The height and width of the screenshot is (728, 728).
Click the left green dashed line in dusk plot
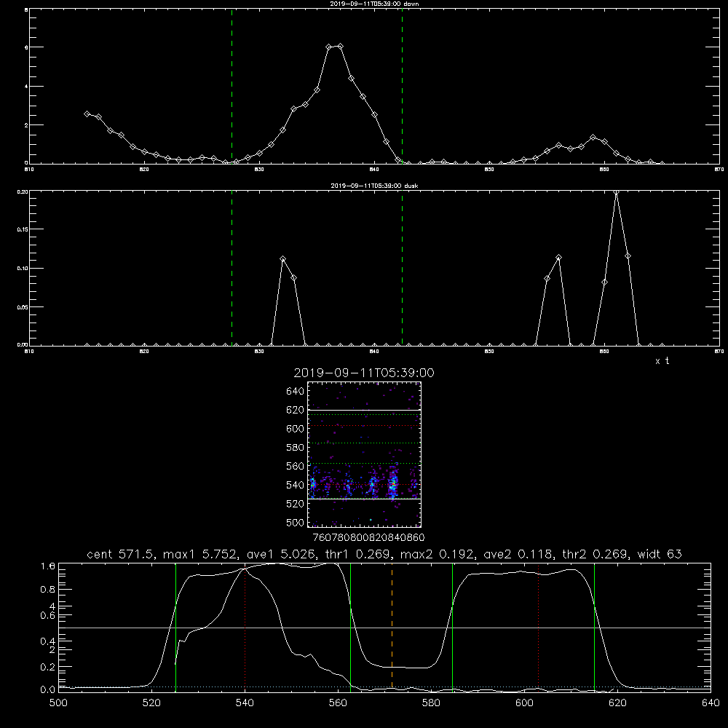point(232,268)
